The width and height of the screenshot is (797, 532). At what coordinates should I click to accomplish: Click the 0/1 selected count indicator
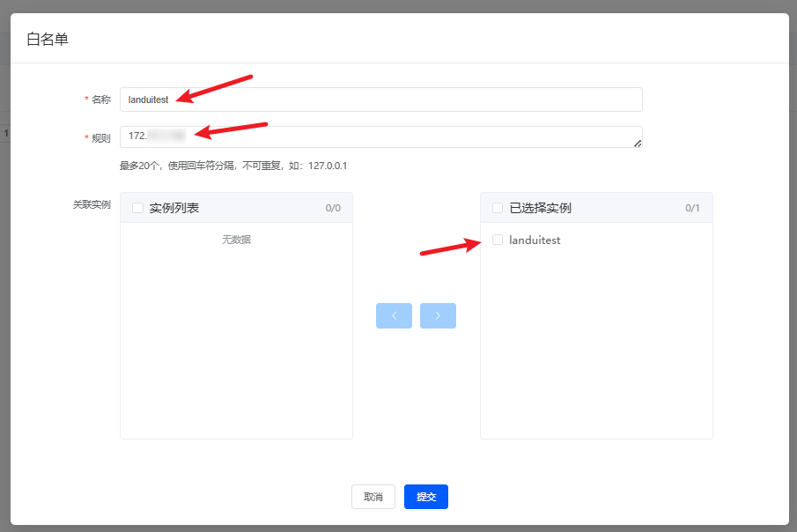[692, 209]
